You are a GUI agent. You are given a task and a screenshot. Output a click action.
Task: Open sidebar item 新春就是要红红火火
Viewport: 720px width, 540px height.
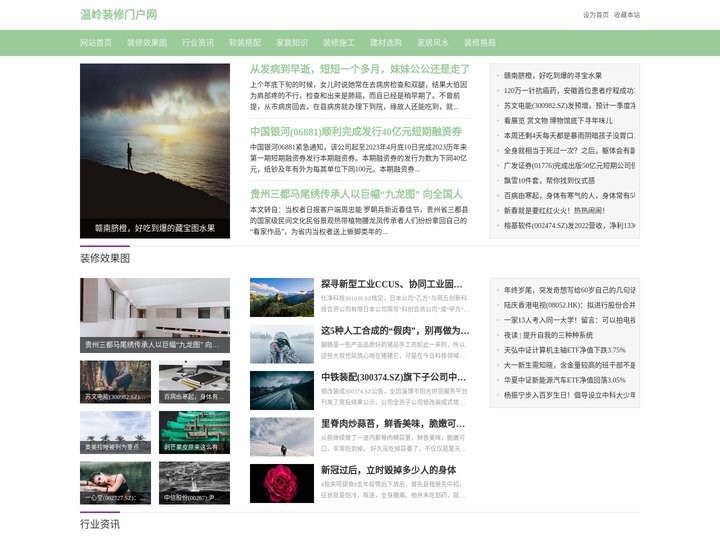(554, 211)
